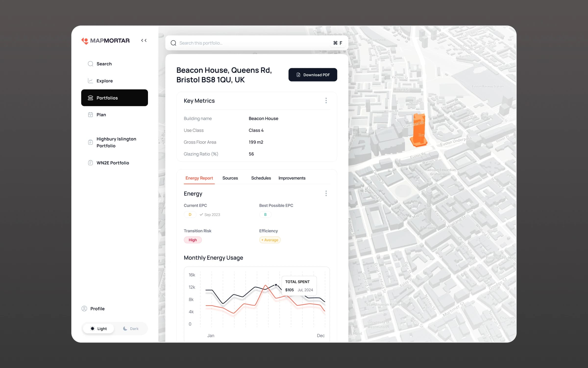Collapse the sidebar with double chevron
This screenshot has height=368, width=588.
(x=144, y=40)
